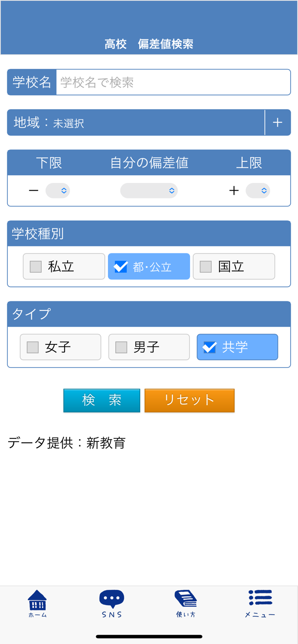The height and width of the screenshot is (644, 298).
Task: Select the 女子 type checkbox
Action: pyautogui.click(x=60, y=347)
